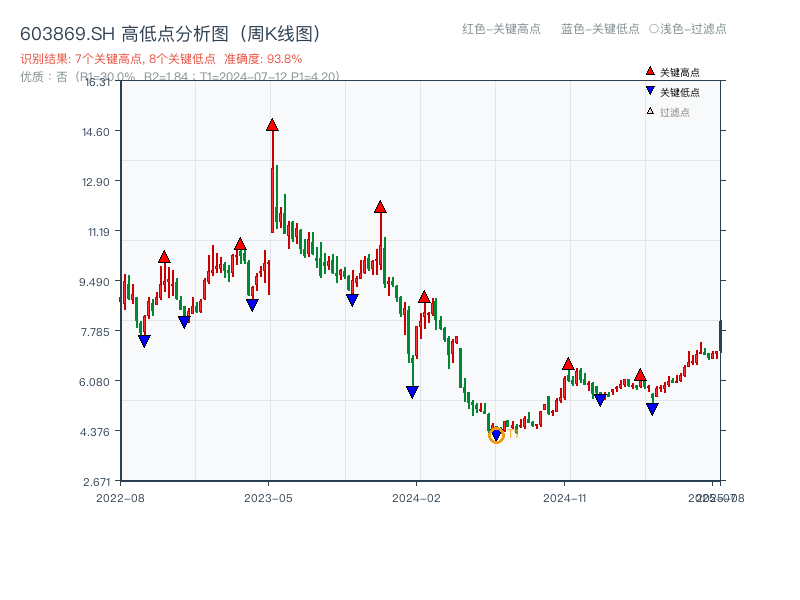Click the 浅色-过滤点 header legend entry
The height and width of the screenshot is (600, 800).
pos(688,29)
